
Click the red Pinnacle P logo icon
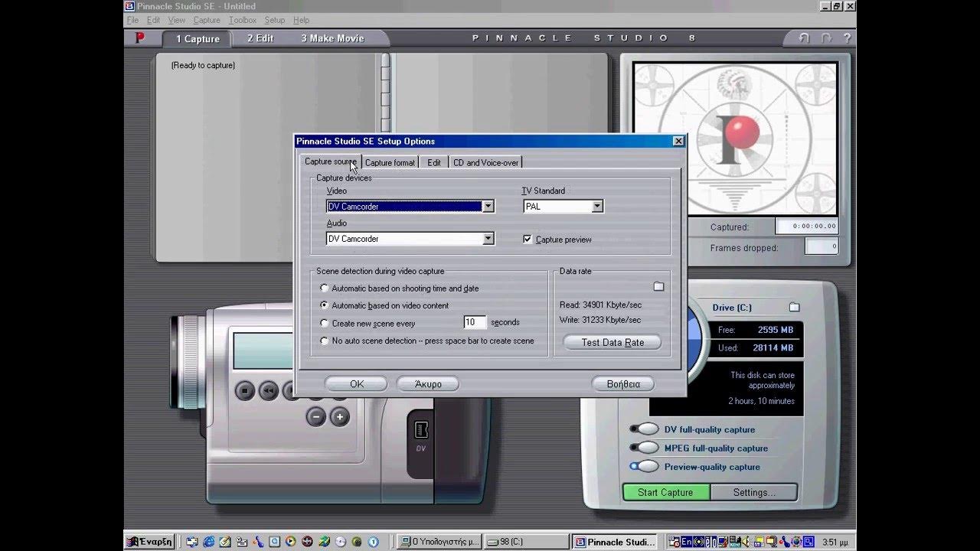coord(140,37)
